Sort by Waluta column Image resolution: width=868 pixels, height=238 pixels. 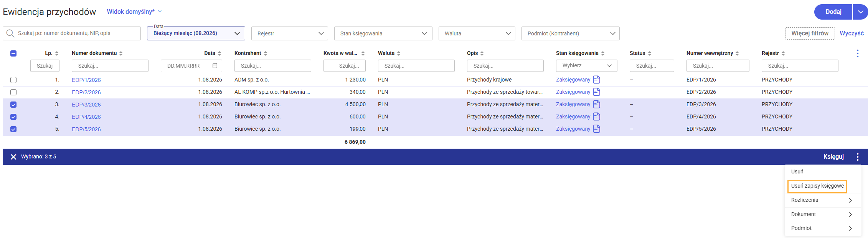pos(399,53)
